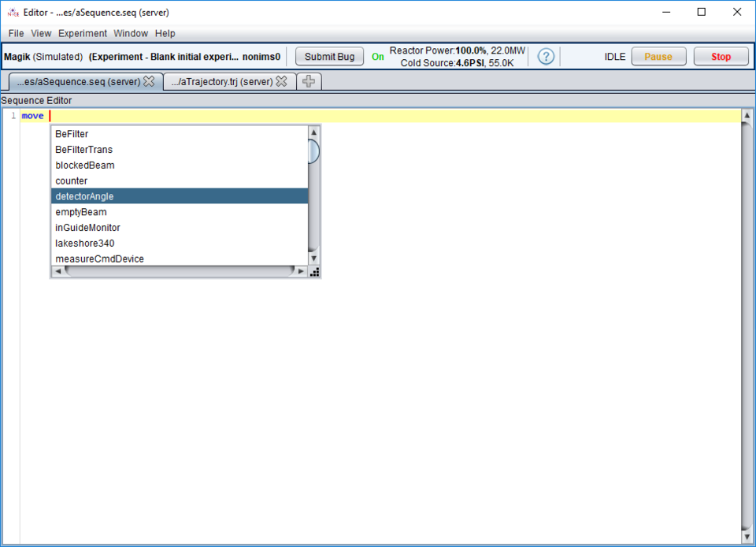
Task: Click the autocomplete list's down scroll arrow
Action: tap(313, 258)
